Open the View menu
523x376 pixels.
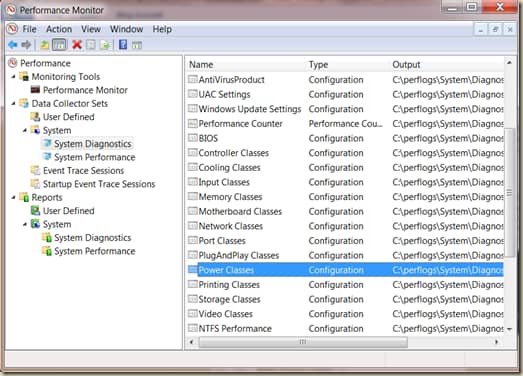coord(91,29)
